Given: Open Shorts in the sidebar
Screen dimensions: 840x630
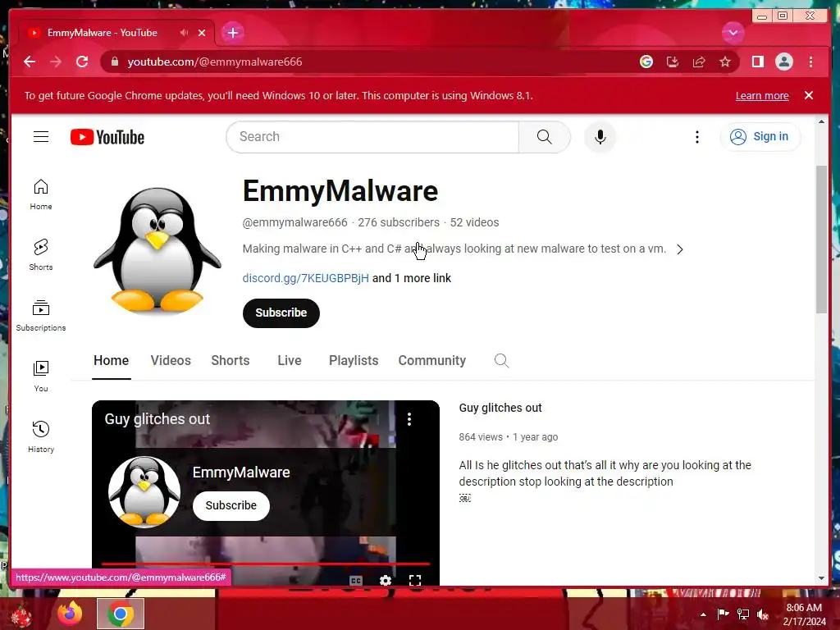Looking at the screenshot, I should [41, 255].
